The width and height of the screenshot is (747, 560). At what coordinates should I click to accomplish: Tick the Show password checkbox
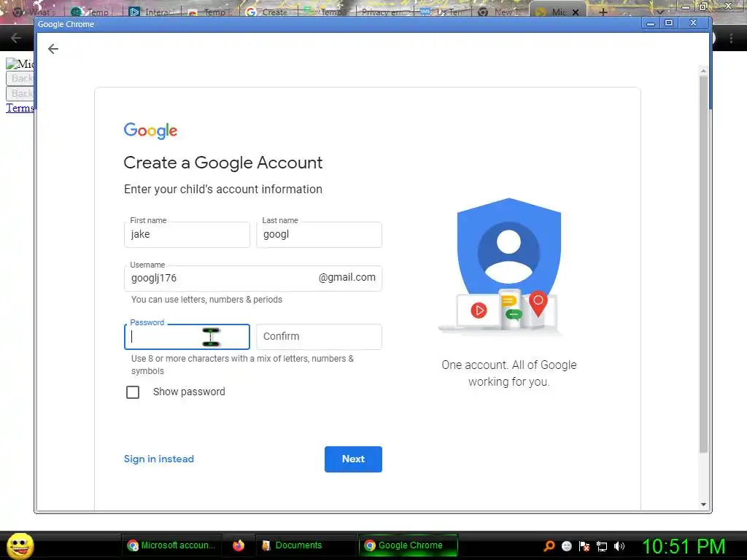click(x=133, y=392)
